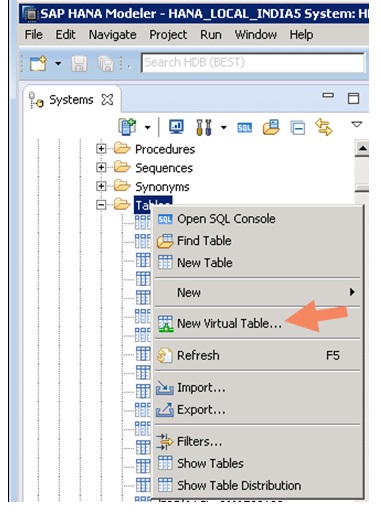
Task: Click the Save disk icon
Action: pos(79,63)
